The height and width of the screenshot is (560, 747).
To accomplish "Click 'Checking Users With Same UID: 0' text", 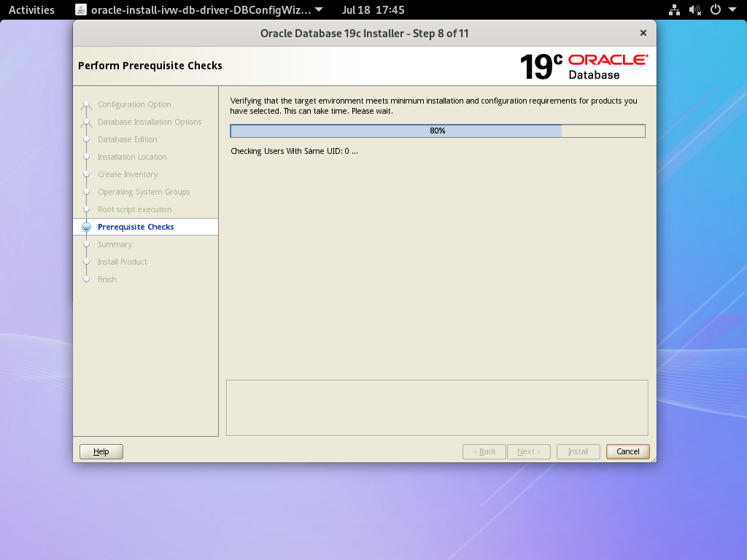I will pyautogui.click(x=294, y=151).
